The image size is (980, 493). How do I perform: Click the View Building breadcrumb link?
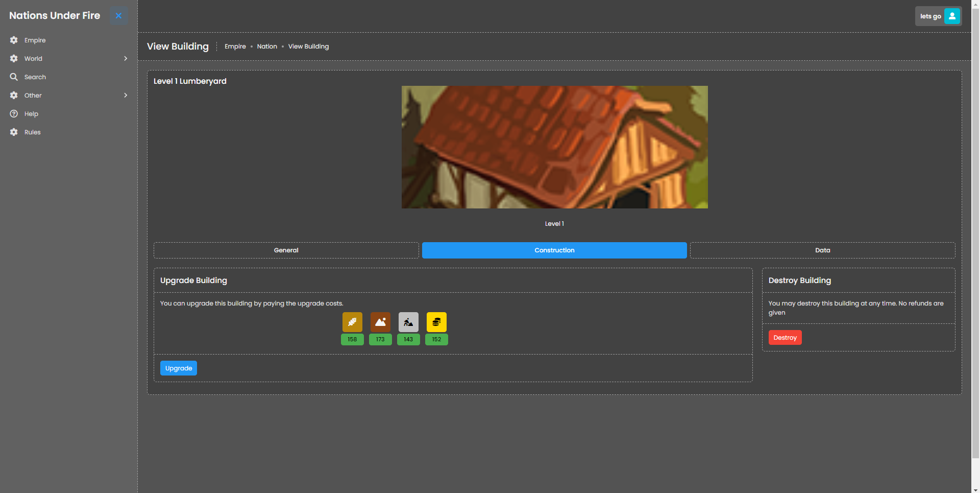coord(308,46)
